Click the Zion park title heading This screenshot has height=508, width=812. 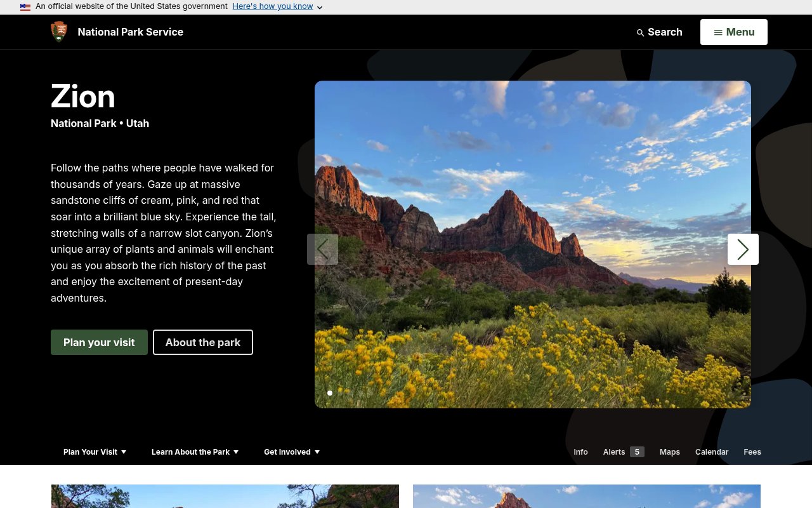coord(83,97)
